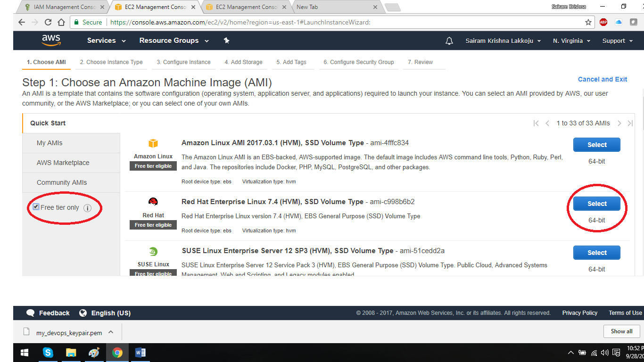Viewport: 644px width, 362px height.
Task: Open the taskbar notifications action center
Action: click(x=616, y=353)
